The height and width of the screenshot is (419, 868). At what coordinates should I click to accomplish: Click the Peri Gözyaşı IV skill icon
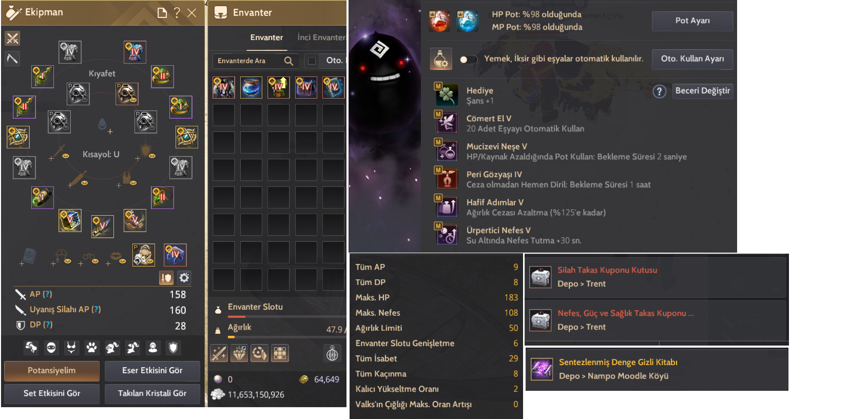[447, 179]
